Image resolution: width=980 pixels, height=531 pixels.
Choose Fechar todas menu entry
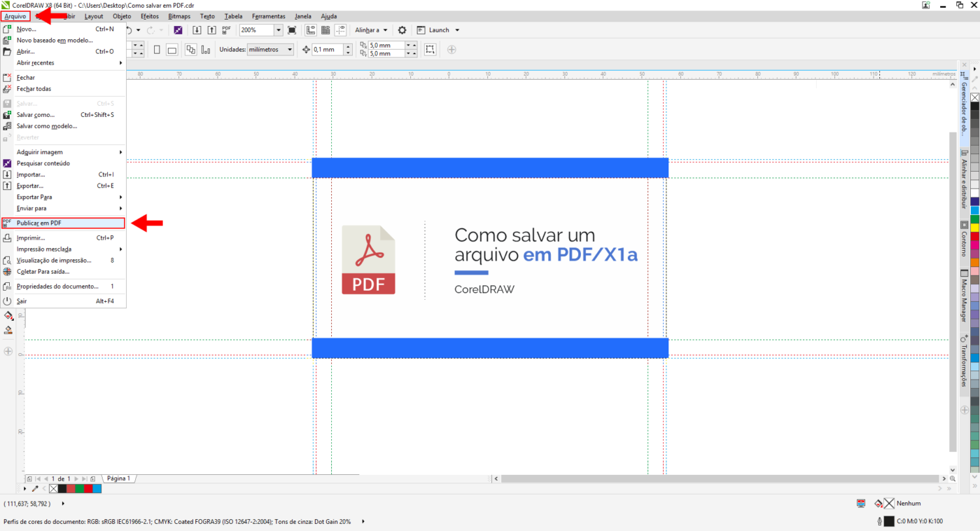tap(63, 89)
